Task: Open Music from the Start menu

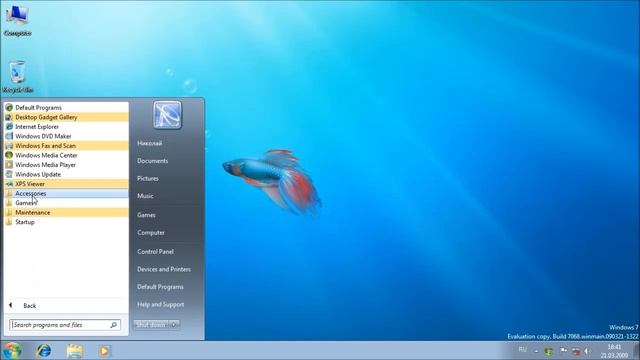Action: (x=145, y=196)
